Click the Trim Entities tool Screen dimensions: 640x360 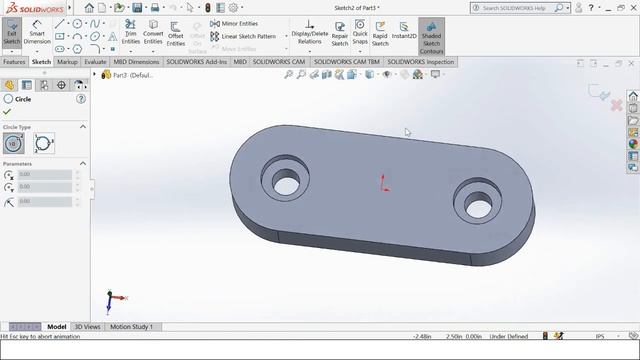click(131, 32)
